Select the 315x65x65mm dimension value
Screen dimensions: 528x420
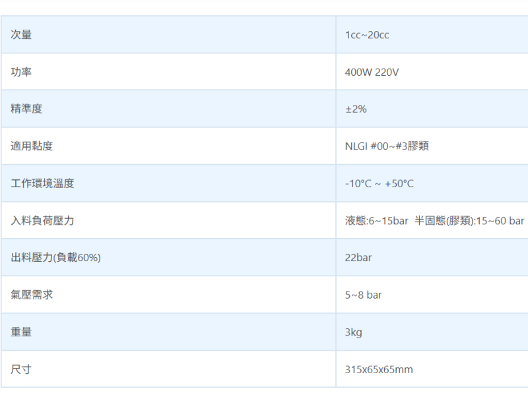coord(379,369)
